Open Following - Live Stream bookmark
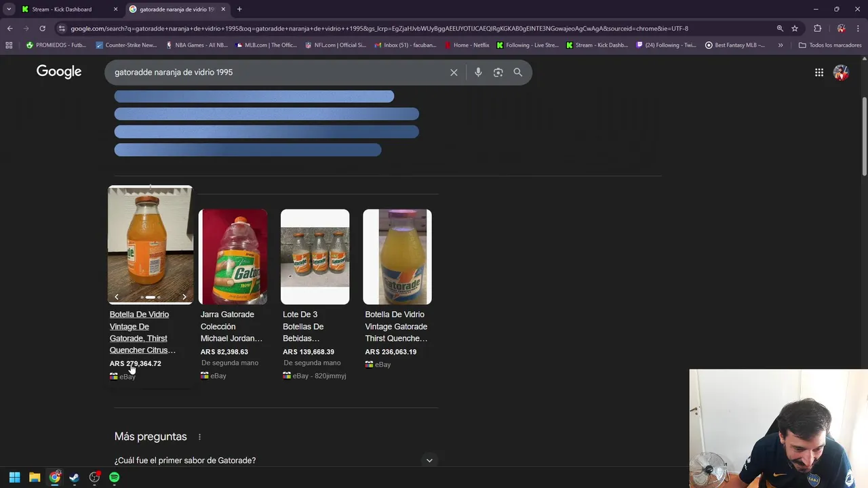This screenshot has width=868, height=488. (528, 45)
